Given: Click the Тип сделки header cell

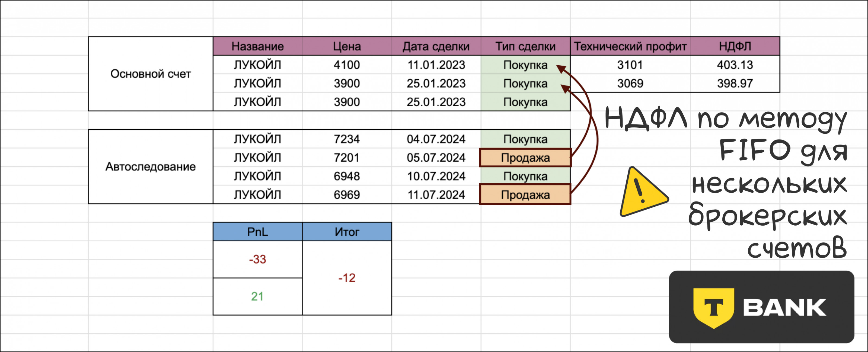Looking at the screenshot, I should pos(525,46).
